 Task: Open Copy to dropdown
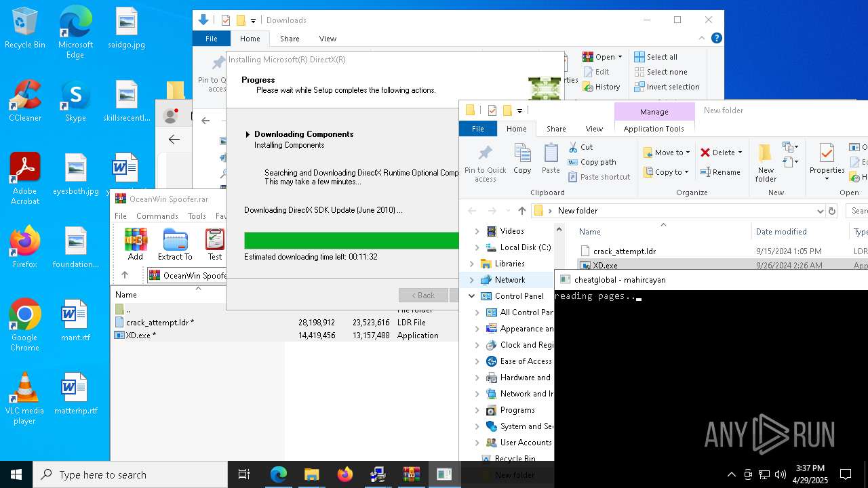point(667,172)
